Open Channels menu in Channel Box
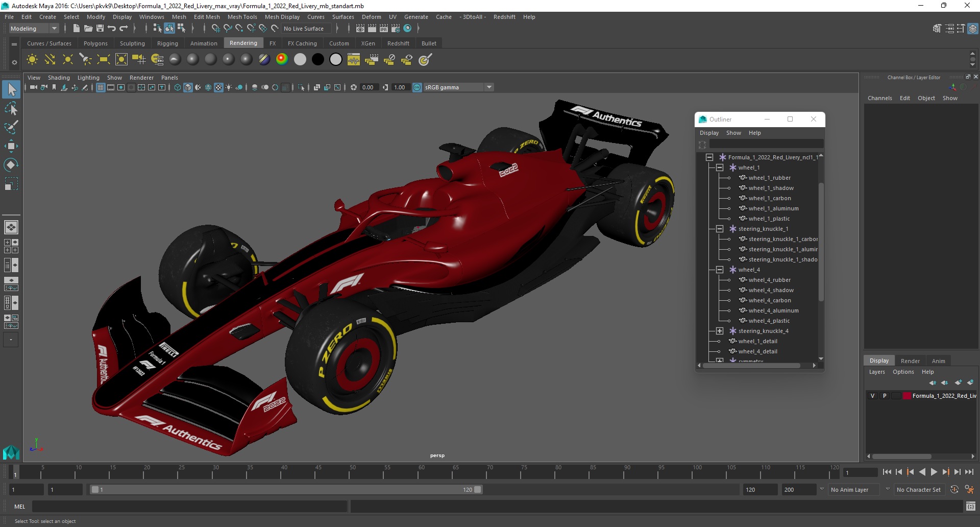The width and height of the screenshot is (980, 527). (879, 98)
